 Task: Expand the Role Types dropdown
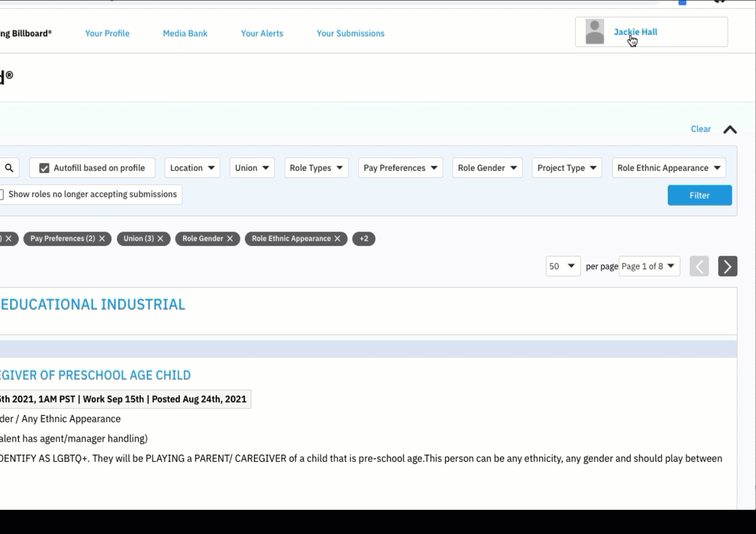(316, 168)
